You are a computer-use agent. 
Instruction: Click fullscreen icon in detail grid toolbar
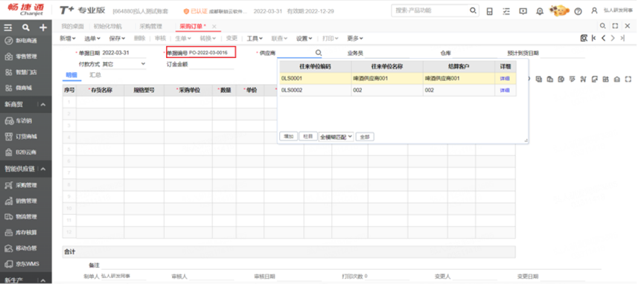click(628, 80)
